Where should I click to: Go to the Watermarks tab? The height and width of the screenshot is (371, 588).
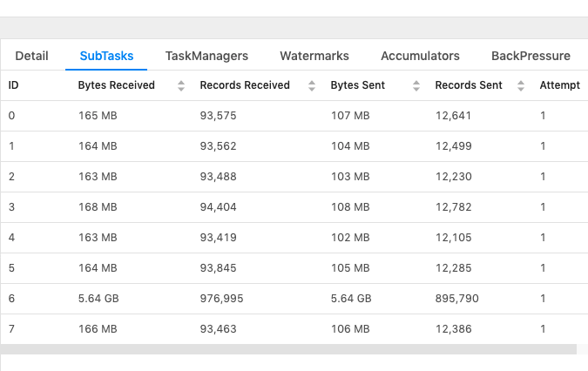(x=314, y=56)
